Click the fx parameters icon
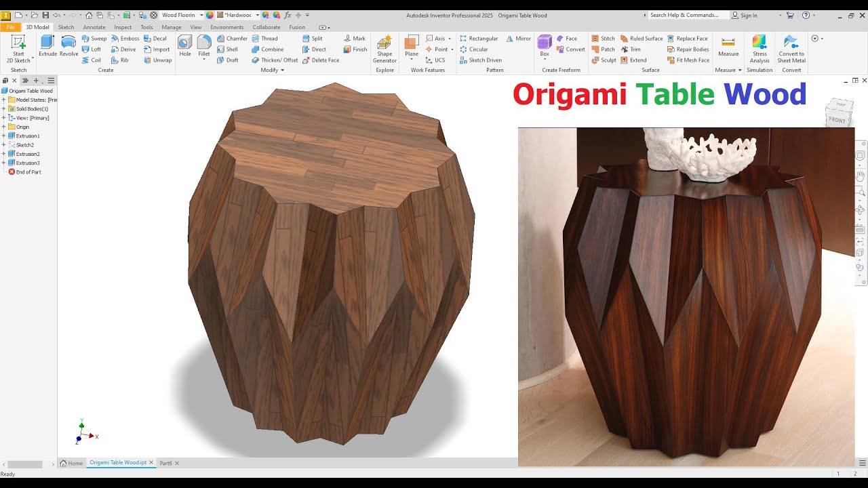Viewport: 868px width, 488px height. (x=288, y=15)
